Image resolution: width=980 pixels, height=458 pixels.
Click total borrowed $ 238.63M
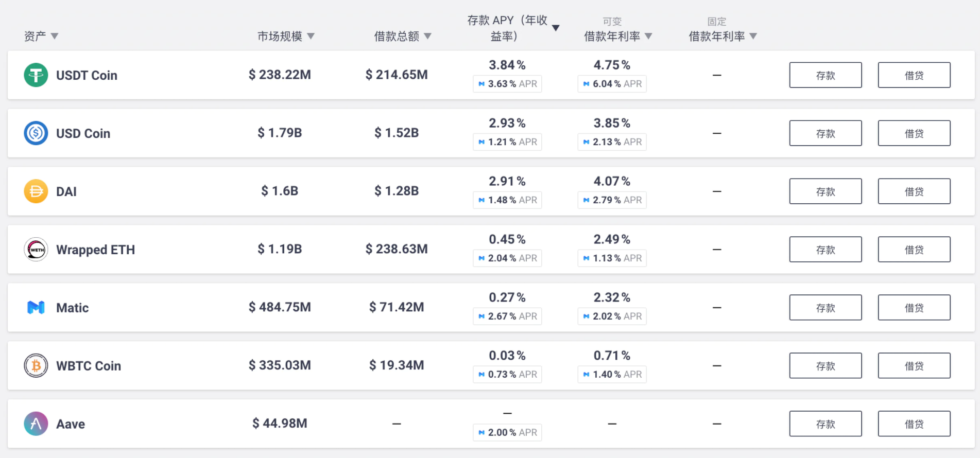(x=397, y=249)
